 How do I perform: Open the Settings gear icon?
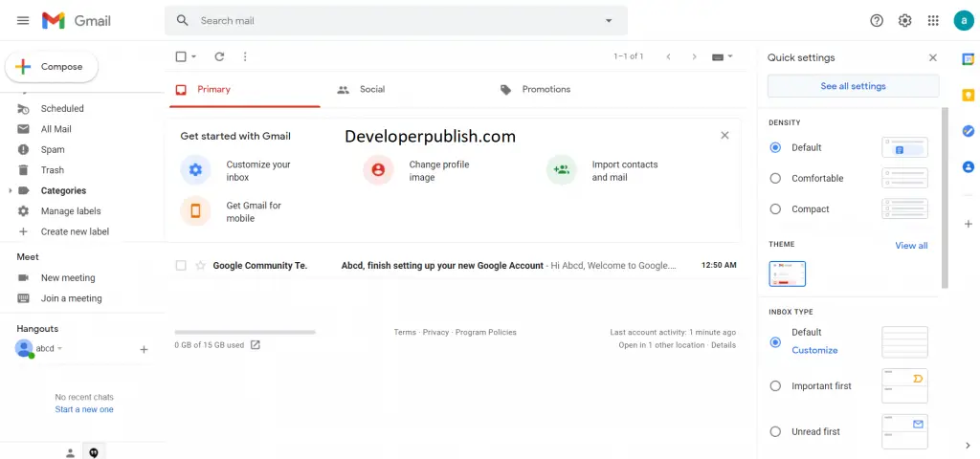coord(904,21)
